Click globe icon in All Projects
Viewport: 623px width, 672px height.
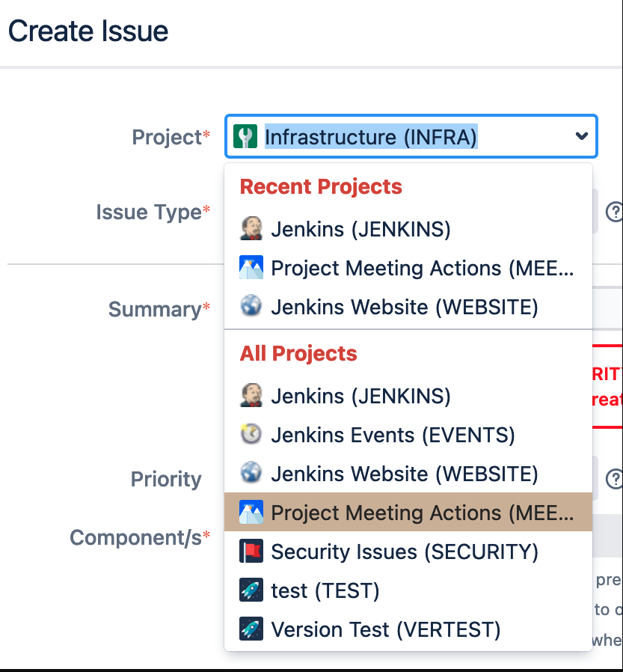251,473
